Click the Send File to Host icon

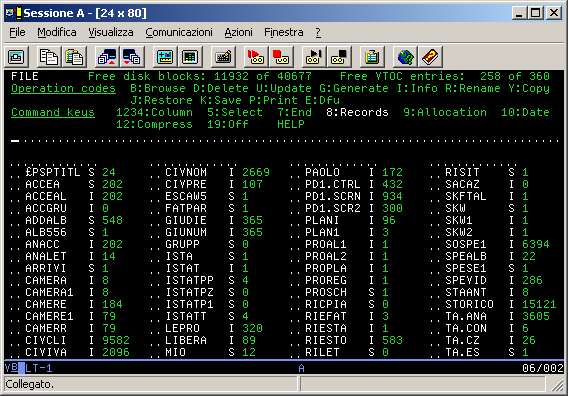(107, 57)
